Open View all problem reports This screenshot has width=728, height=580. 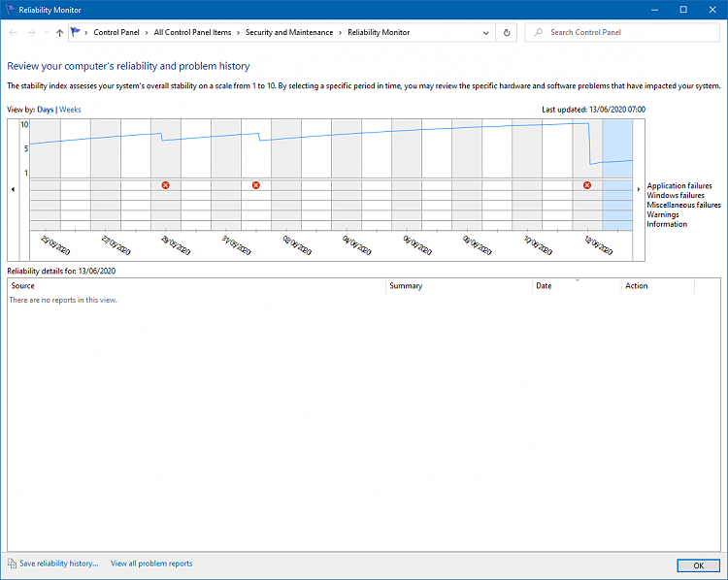coord(151,564)
